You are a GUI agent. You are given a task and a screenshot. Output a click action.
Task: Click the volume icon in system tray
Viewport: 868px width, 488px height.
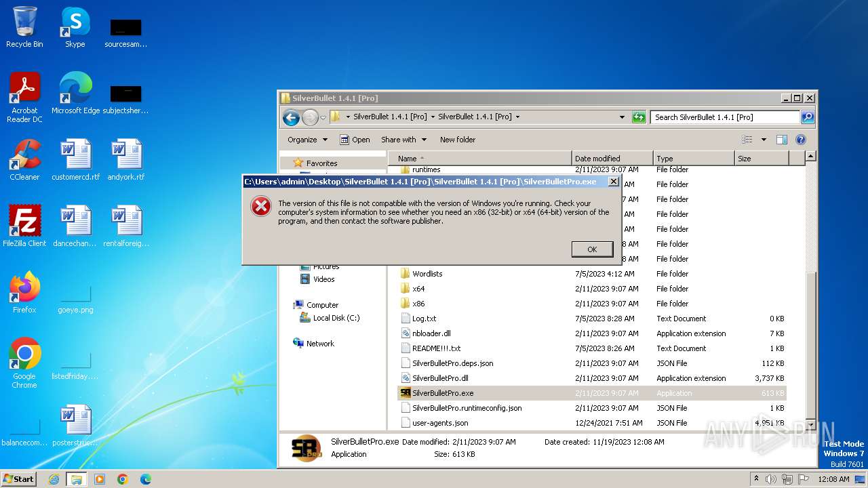tap(771, 479)
